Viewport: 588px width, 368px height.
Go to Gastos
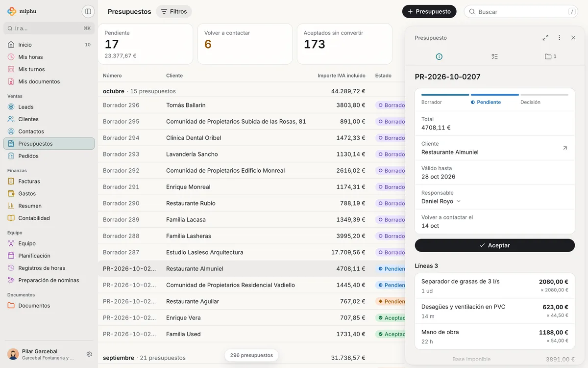pyautogui.click(x=49, y=194)
